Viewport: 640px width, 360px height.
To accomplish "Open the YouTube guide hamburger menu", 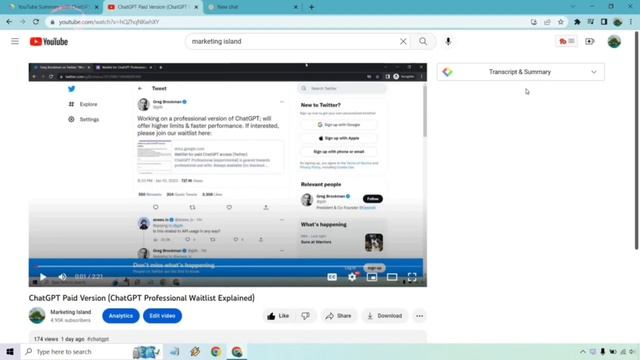I will 15,41.
